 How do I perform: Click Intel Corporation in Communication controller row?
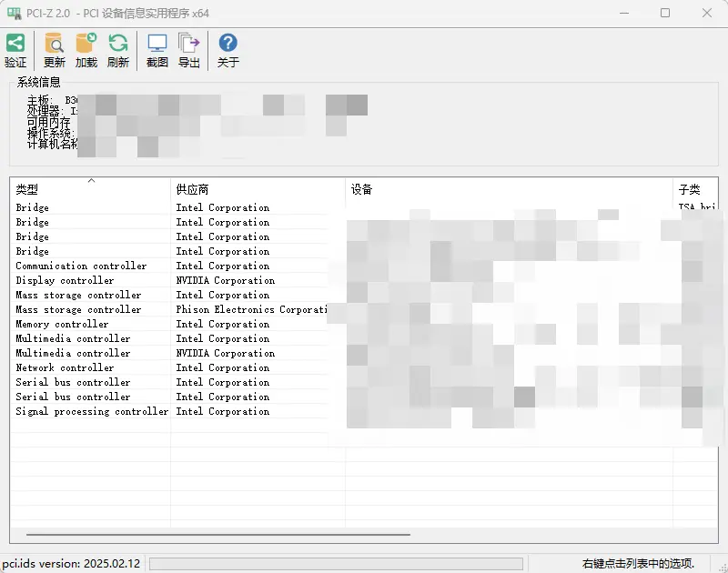point(222,266)
